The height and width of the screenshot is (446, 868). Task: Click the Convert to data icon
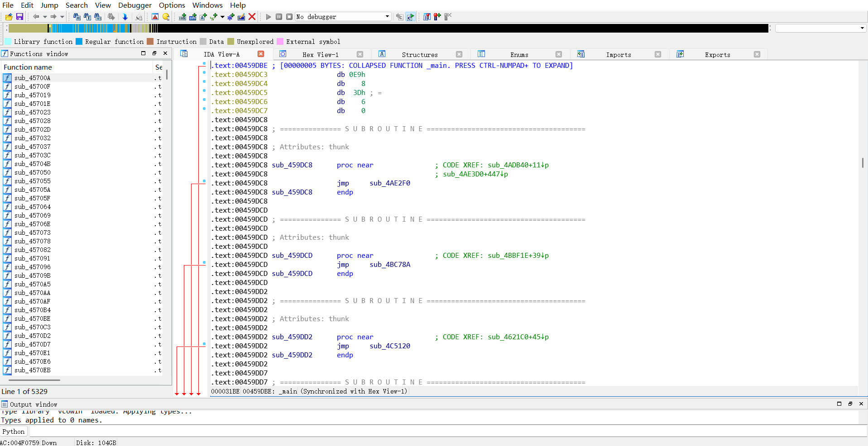[x=193, y=17]
